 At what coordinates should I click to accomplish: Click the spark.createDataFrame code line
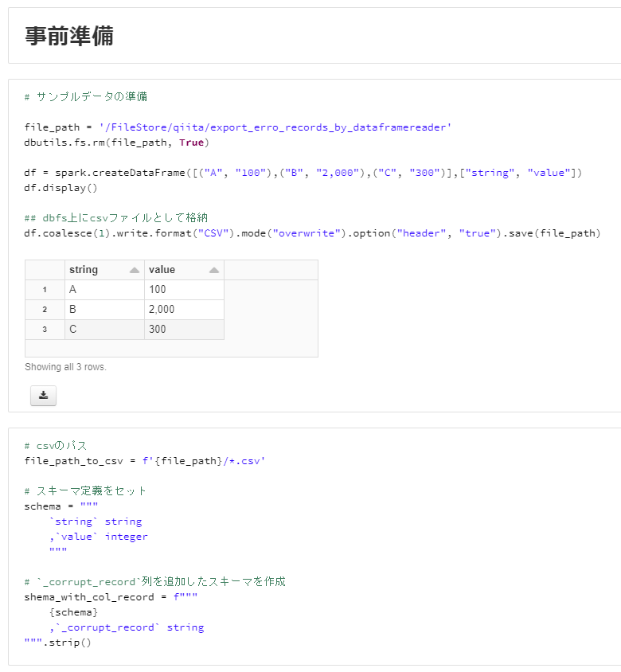pyautogui.click(x=303, y=173)
